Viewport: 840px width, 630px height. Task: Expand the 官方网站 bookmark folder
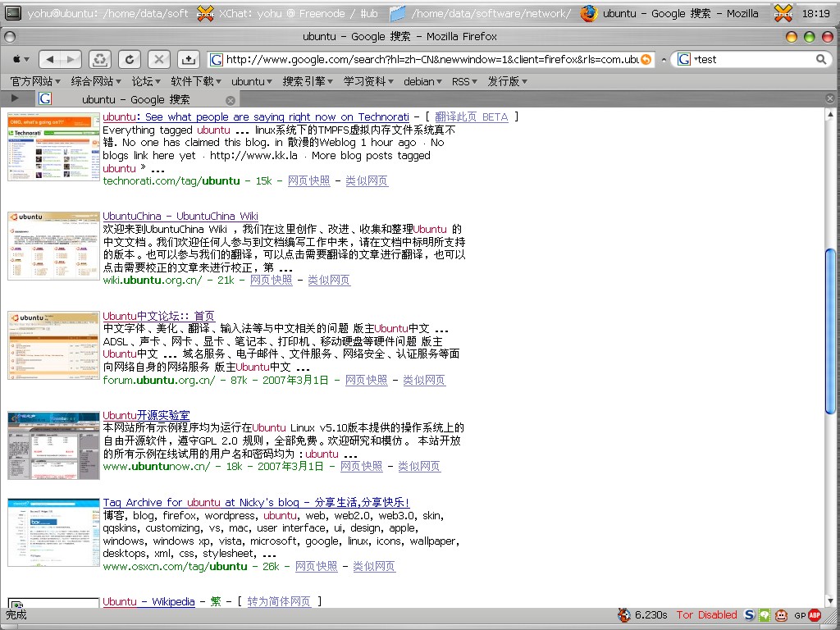[34, 81]
